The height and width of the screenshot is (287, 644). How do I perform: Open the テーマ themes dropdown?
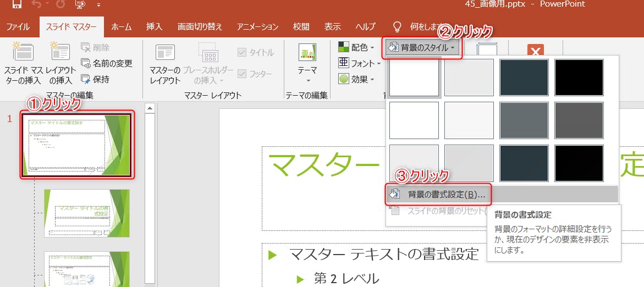pos(307,63)
